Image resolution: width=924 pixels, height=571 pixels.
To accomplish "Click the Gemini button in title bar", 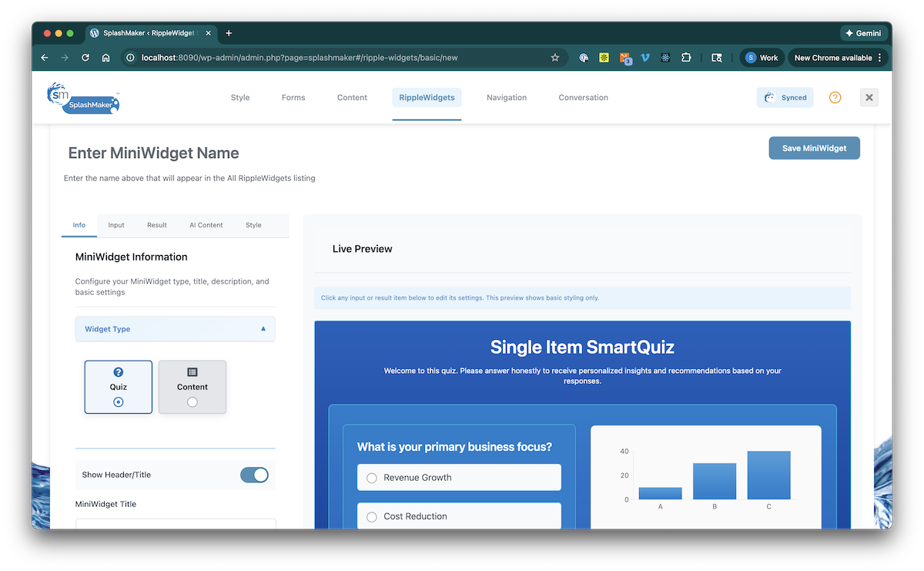I will [864, 33].
